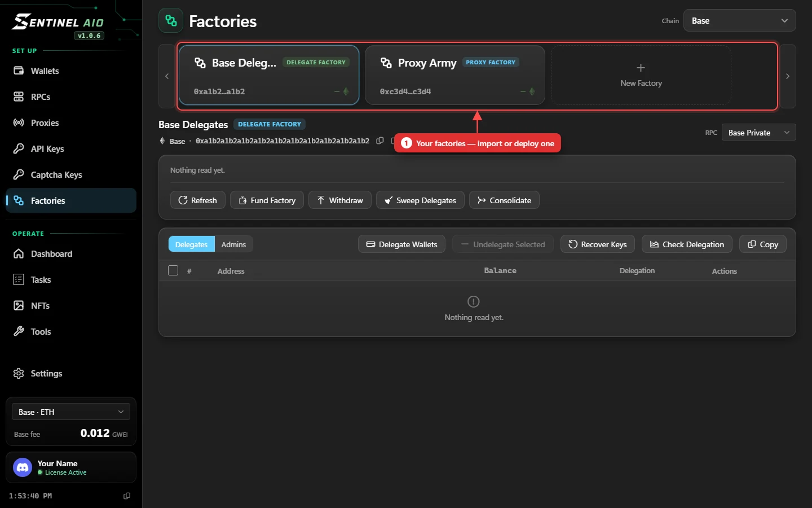This screenshot has width=812, height=508.
Task: Click Delegate Wallets button
Action: (x=402, y=244)
